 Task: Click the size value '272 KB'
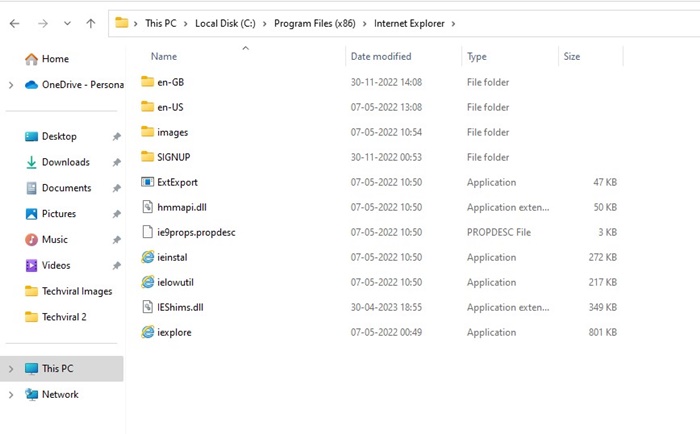(603, 257)
